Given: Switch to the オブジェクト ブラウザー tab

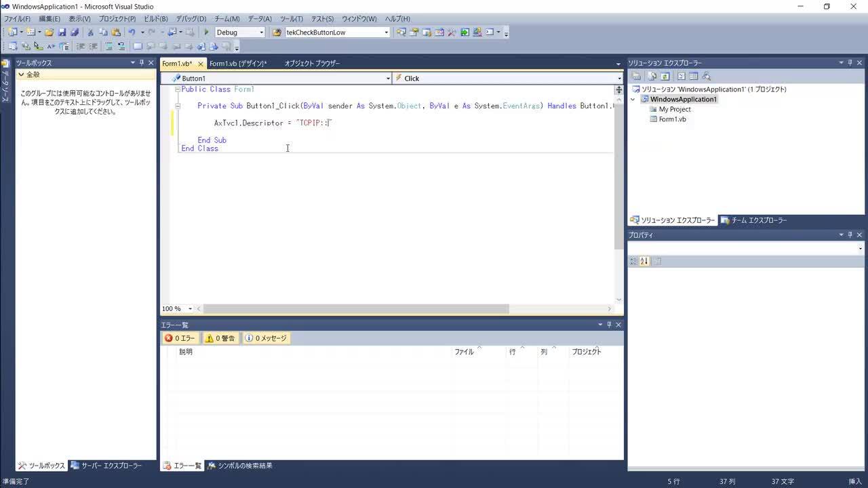Looking at the screenshot, I should pos(312,64).
